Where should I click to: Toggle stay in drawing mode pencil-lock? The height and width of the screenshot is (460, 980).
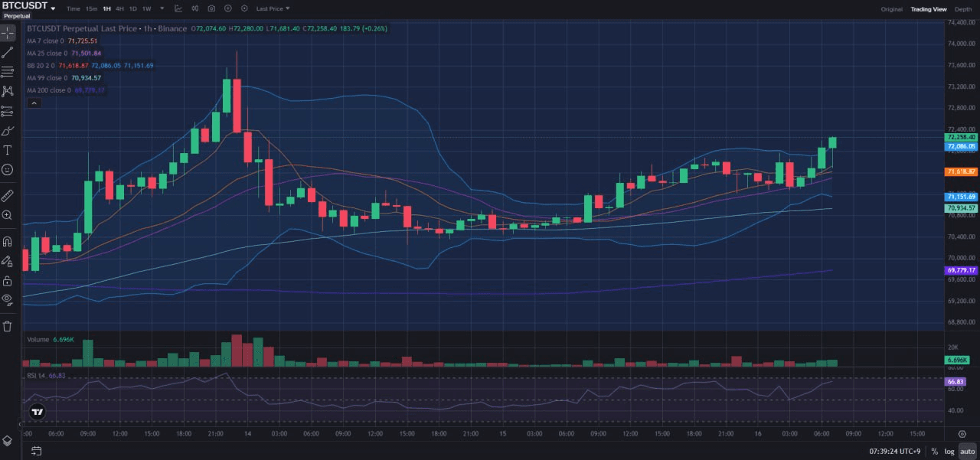tap(8, 261)
